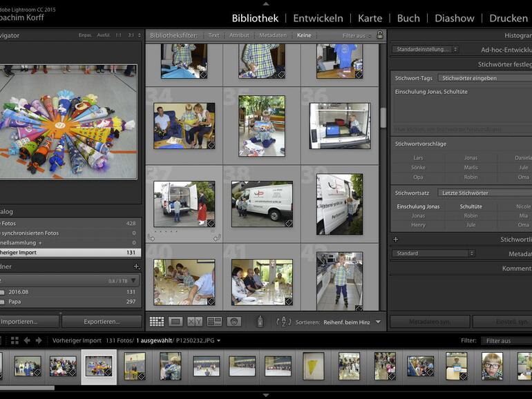Image resolution: width=532 pixels, height=399 pixels.
Task: Open the Karte module
Action: coord(370,18)
